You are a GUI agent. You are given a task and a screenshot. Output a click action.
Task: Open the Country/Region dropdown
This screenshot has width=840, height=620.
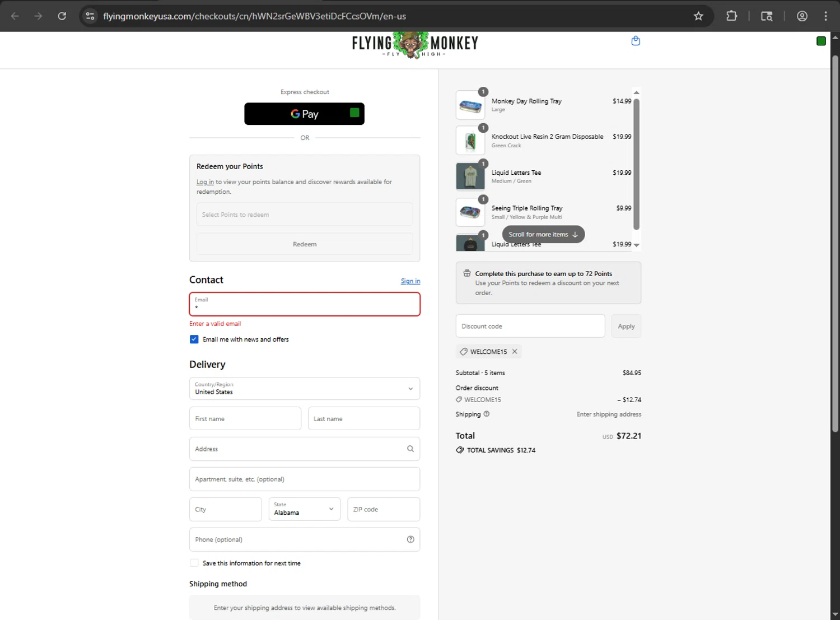pyautogui.click(x=305, y=389)
